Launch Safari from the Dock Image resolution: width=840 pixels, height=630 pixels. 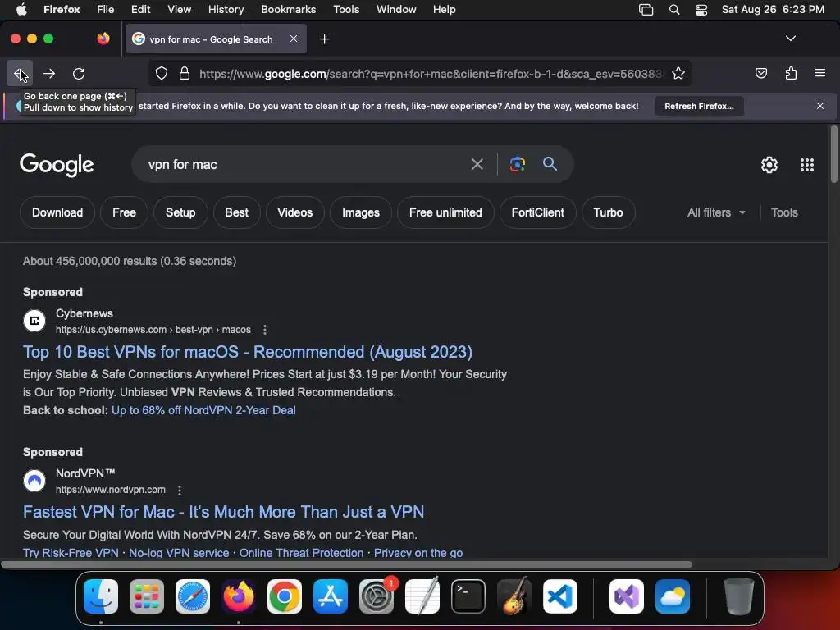pos(193,596)
